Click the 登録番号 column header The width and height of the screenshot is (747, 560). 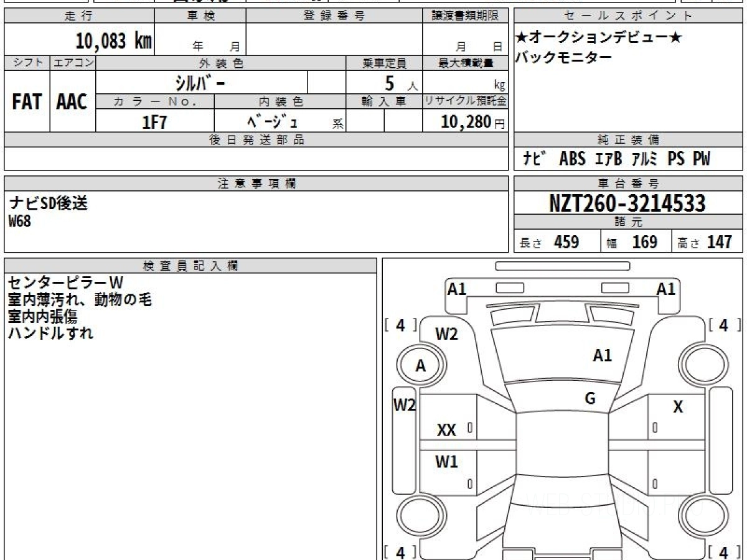tap(334, 16)
